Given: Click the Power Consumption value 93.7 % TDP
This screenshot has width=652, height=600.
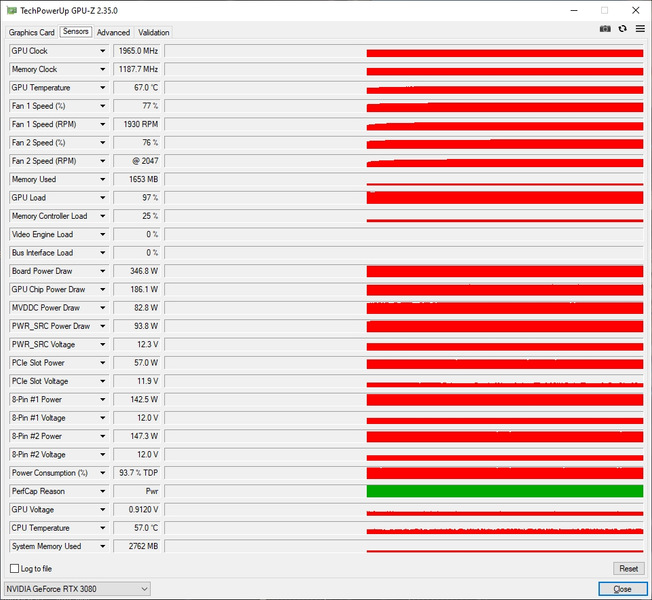Looking at the screenshot, I should pyautogui.click(x=137, y=473).
